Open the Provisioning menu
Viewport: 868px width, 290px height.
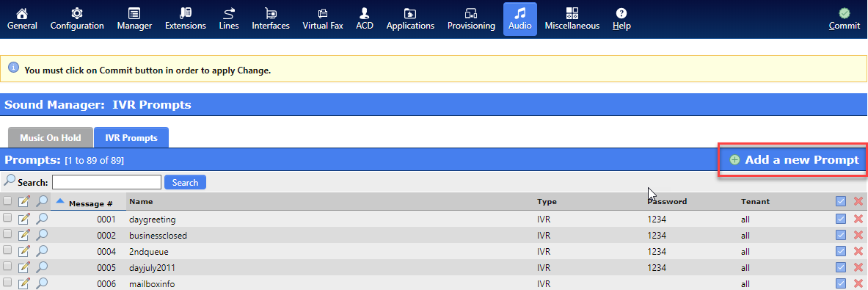(x=471, y=19)
